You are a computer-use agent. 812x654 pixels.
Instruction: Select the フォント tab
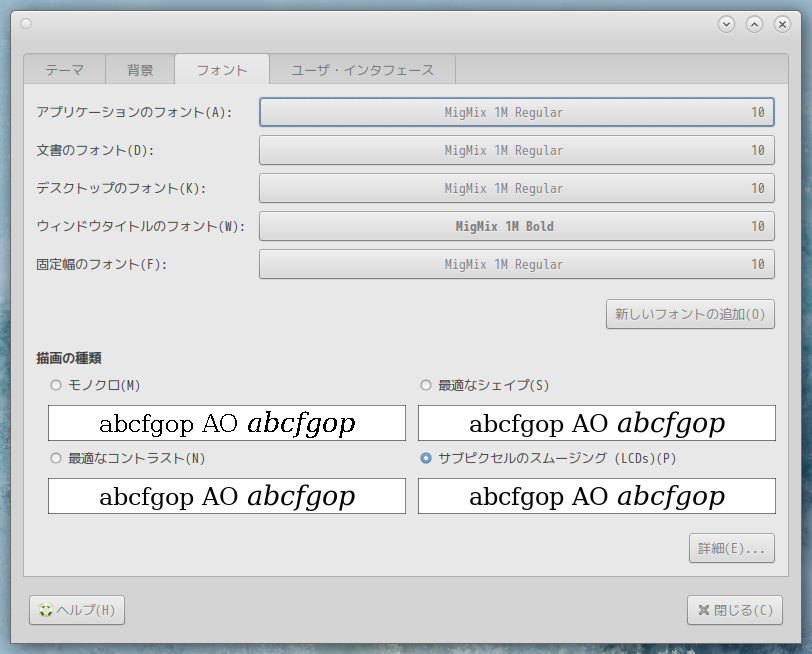pos(222,69)
